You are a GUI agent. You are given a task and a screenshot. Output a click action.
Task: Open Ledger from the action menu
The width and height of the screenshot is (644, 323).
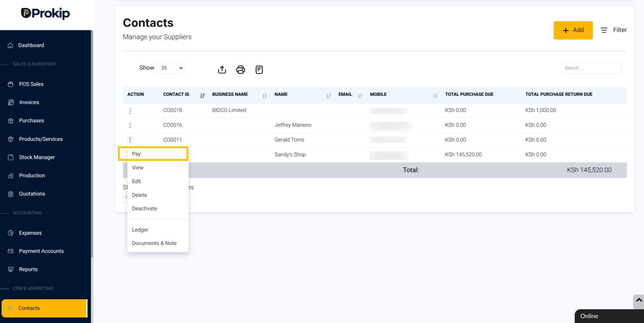[158, 230]
